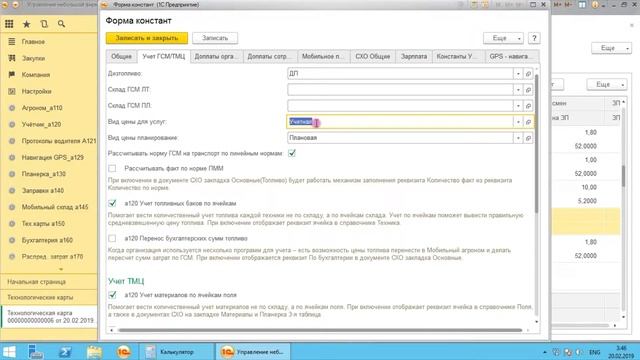Viewport: 640px width, 360px height.
Task: Expand the Дизтопливо dropdown
Action: [x=518, y=74]
